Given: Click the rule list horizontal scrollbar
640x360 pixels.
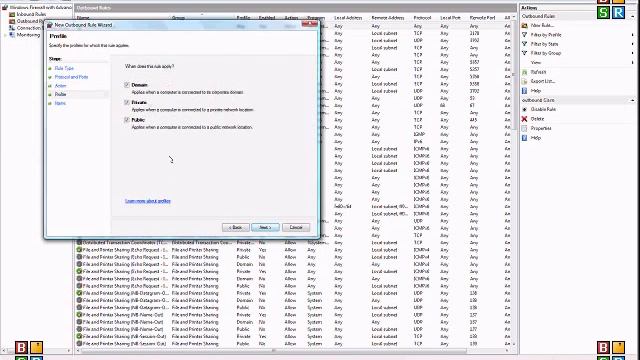Looking at the screenshot, I should [x=273, y=351].
